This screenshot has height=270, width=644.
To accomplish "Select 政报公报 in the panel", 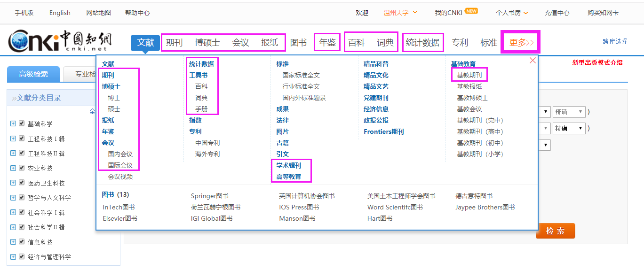I will [x=376, y=120].
